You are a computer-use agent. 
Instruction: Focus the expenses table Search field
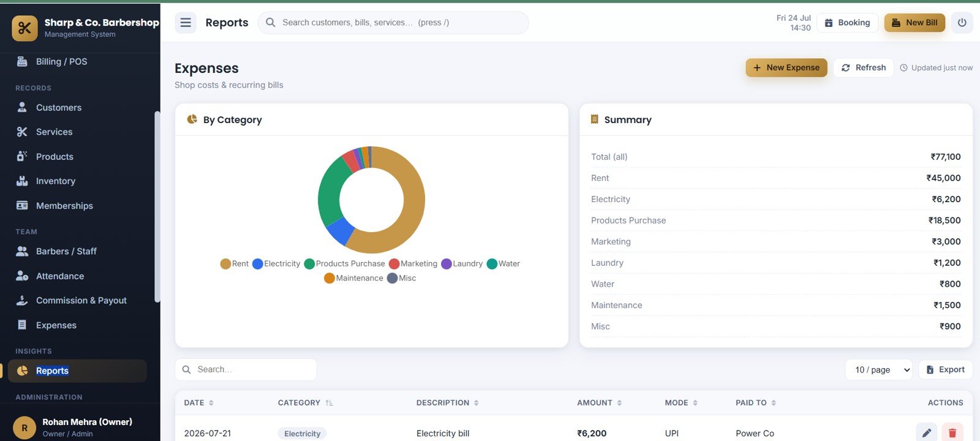246,370
